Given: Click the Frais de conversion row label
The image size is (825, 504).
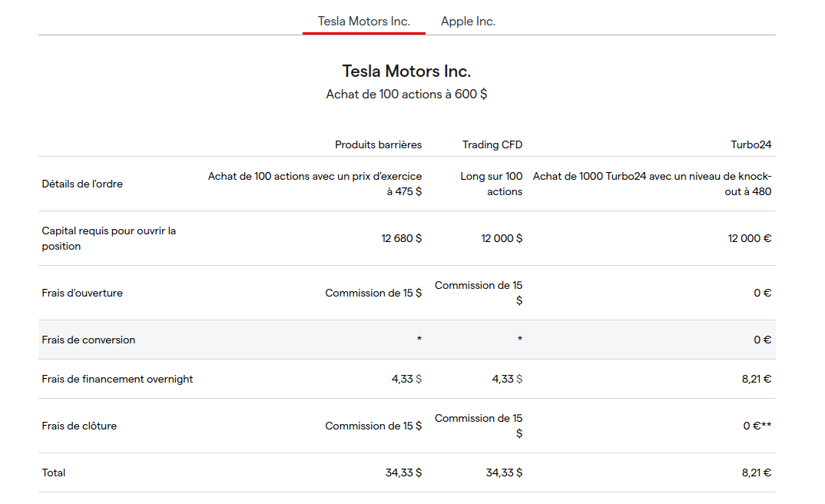Looking at the screenshot, I should click(88, 340).
